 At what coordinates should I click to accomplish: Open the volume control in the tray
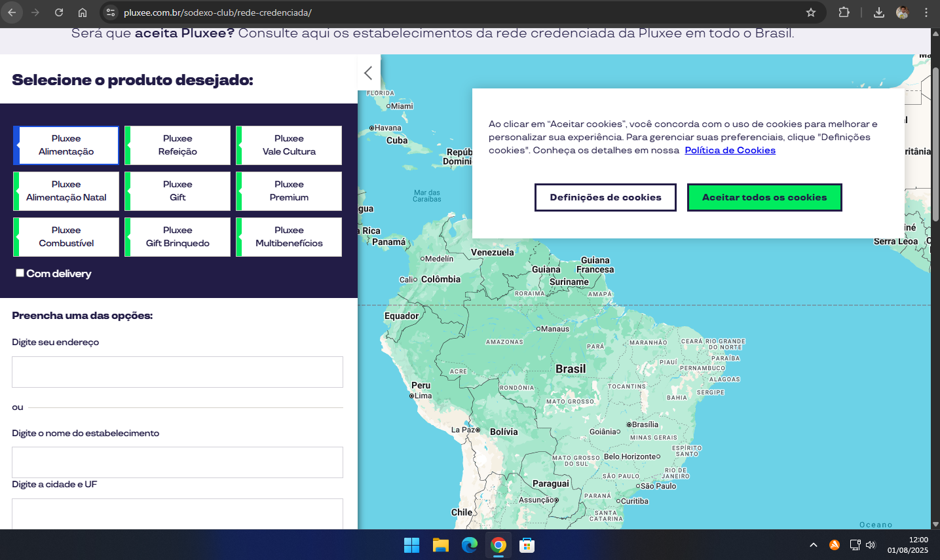tap(871, 545)
